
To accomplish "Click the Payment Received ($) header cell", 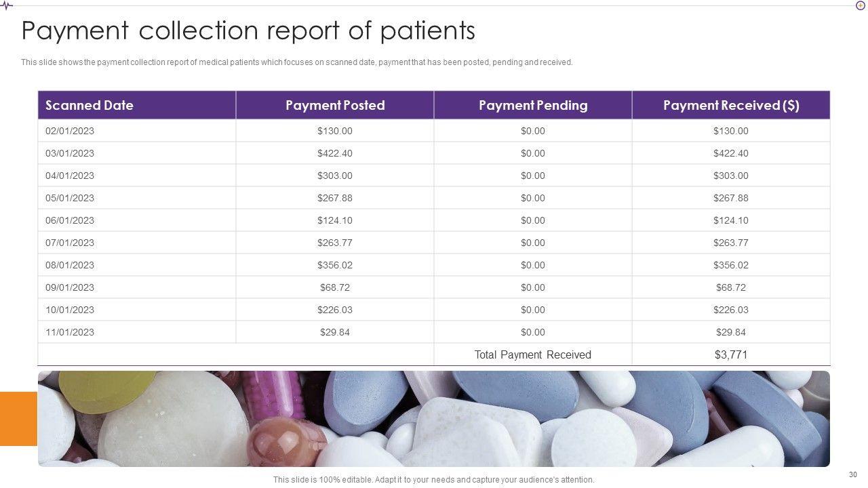I will pos(731,105).
